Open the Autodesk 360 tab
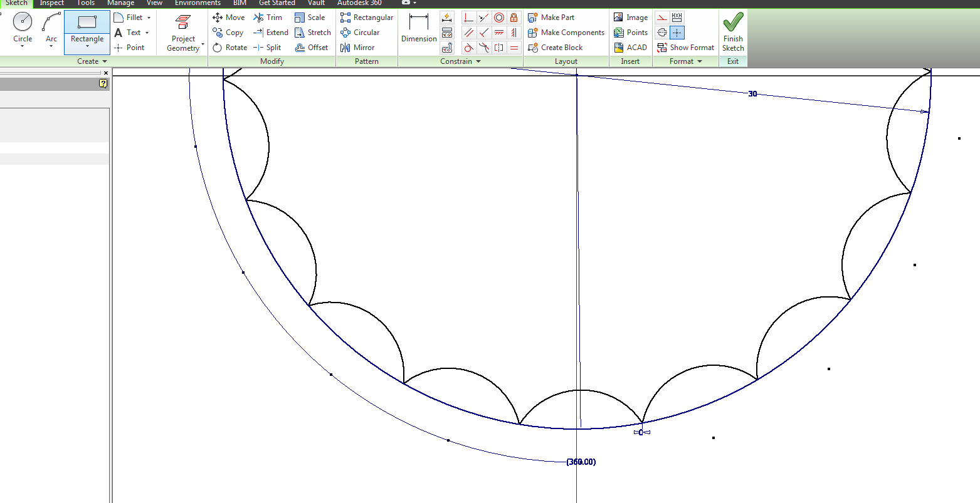980x503 pixels. click(x=359, y=3)
